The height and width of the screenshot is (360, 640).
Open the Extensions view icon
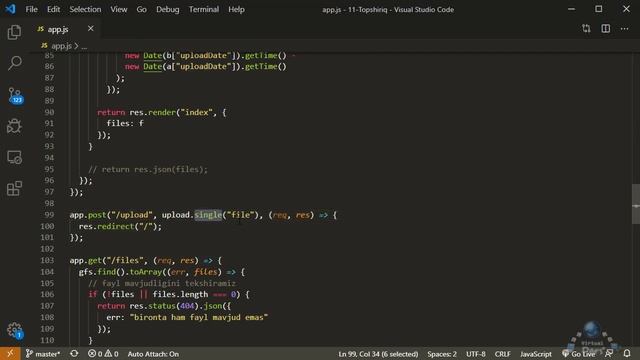point(14,188)
